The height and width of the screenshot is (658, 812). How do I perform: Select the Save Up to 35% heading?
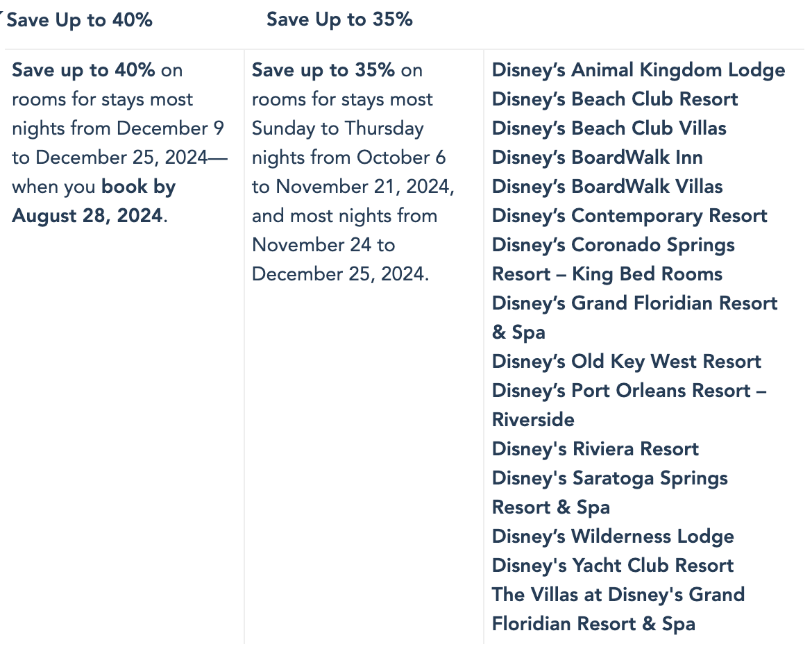(339, 19)
